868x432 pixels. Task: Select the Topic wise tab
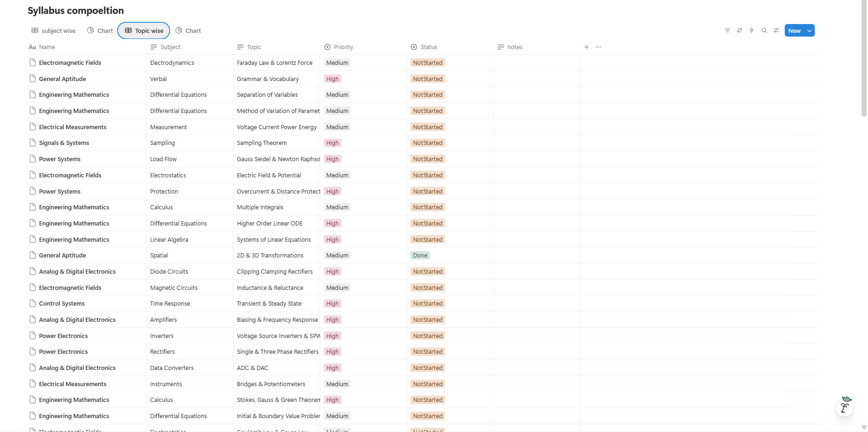click(144, 31)
